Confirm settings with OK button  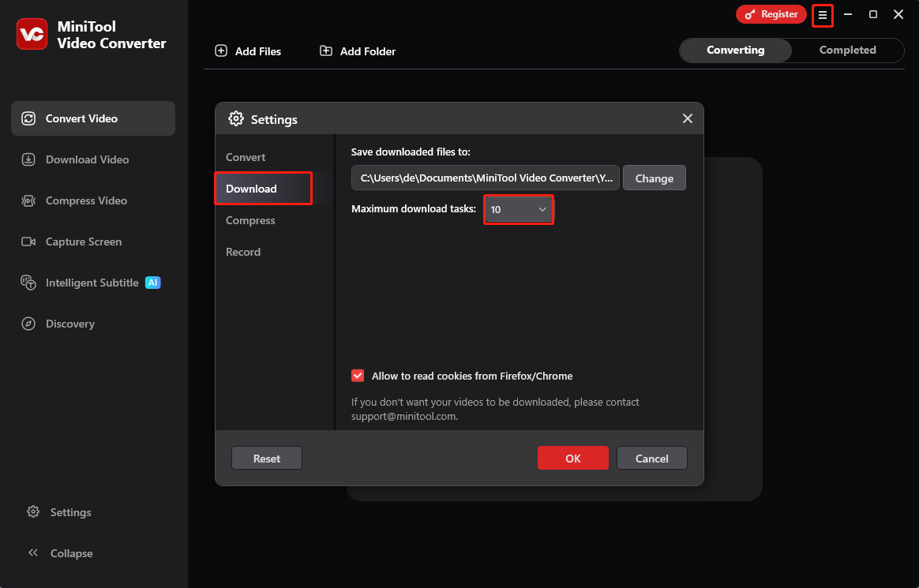pyautogui.click(x=572, y=458)
